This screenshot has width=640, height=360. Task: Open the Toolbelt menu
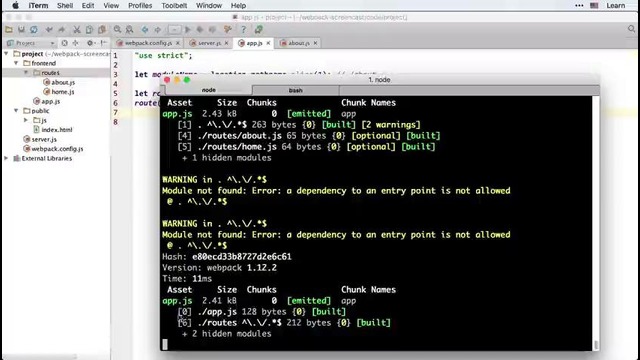(174, 6)
